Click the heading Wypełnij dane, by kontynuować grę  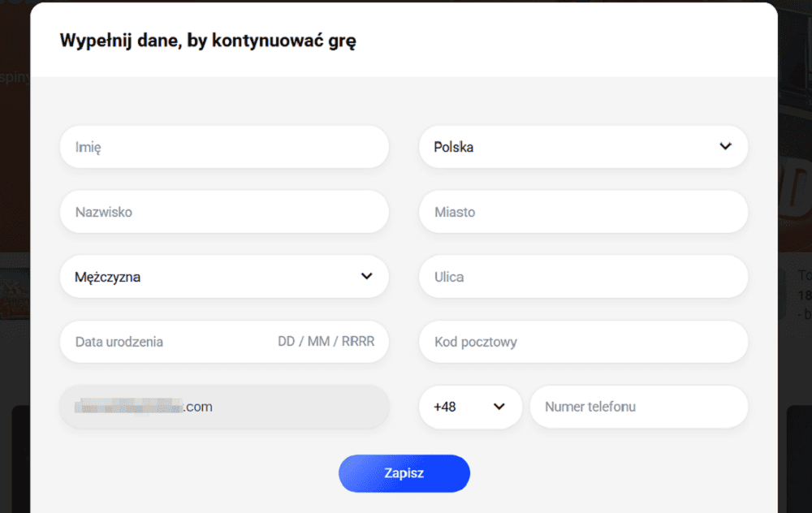(x=208, y=41)
